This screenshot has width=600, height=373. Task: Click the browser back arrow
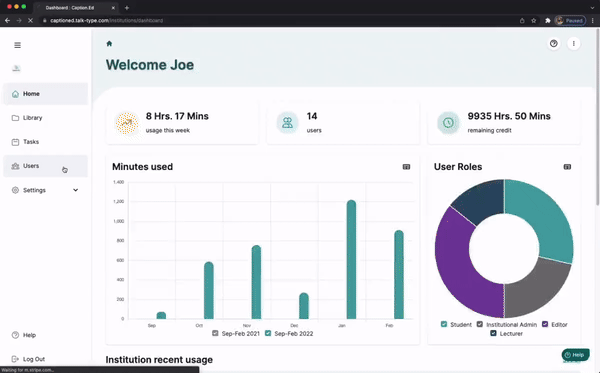point(7,20)
